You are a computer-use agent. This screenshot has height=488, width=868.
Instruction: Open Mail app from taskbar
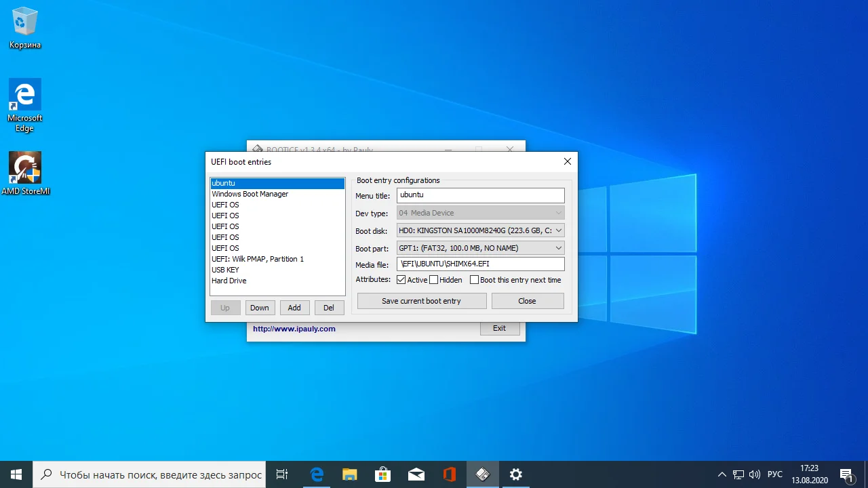(x=416, y=474)
